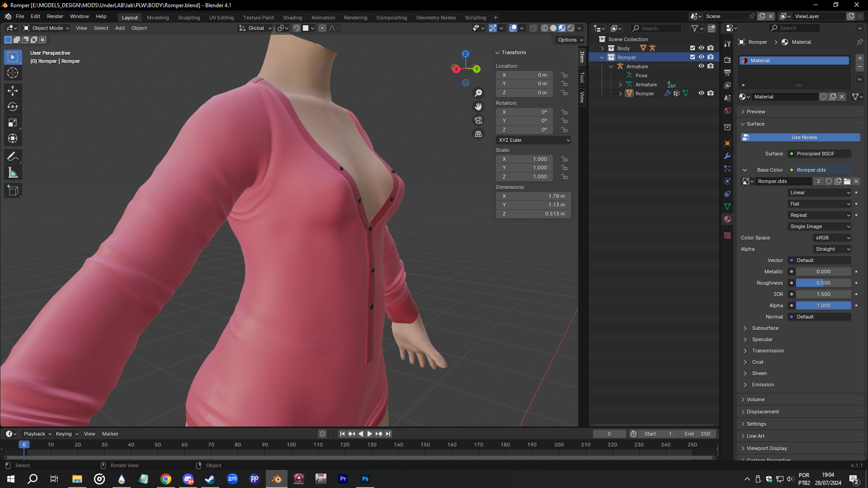Hide the Armature in the viewport
Image resolution: width=868 pixels, height=488 pixels.
701,66
